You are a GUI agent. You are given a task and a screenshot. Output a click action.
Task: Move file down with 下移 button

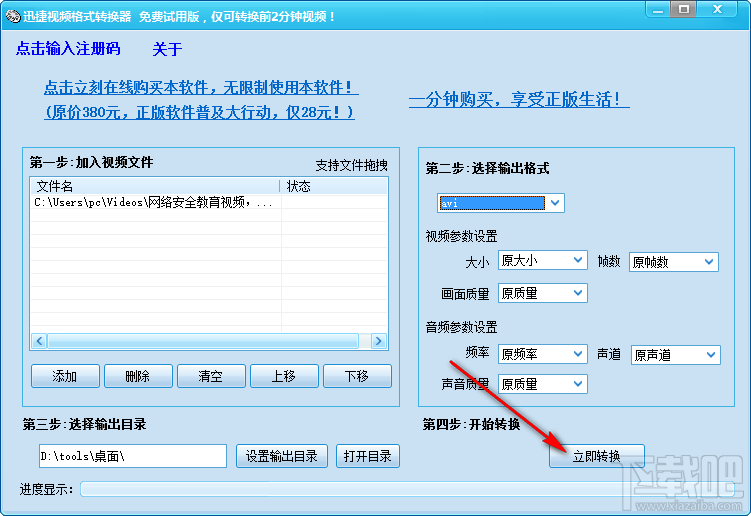357,376
